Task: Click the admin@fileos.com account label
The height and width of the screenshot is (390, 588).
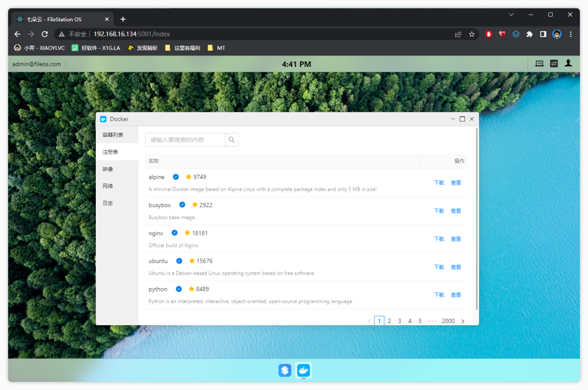Action: 36,64
